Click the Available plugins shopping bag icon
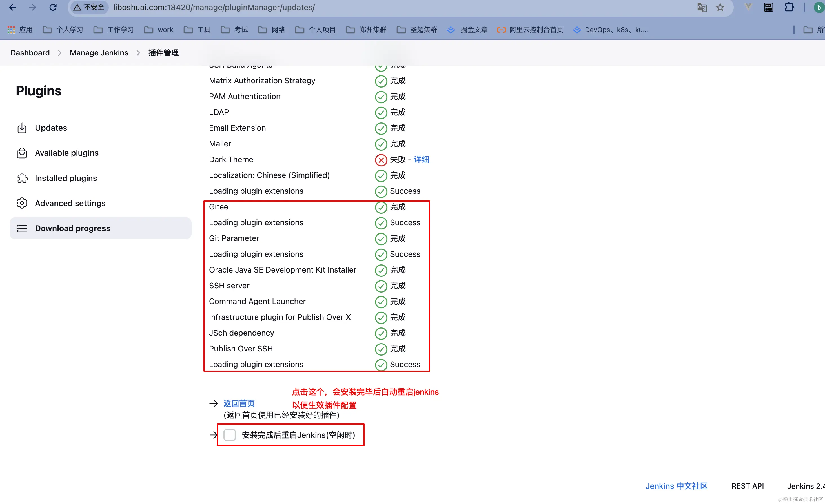Viewport: 825px width, 504px height. pos(22,153)
